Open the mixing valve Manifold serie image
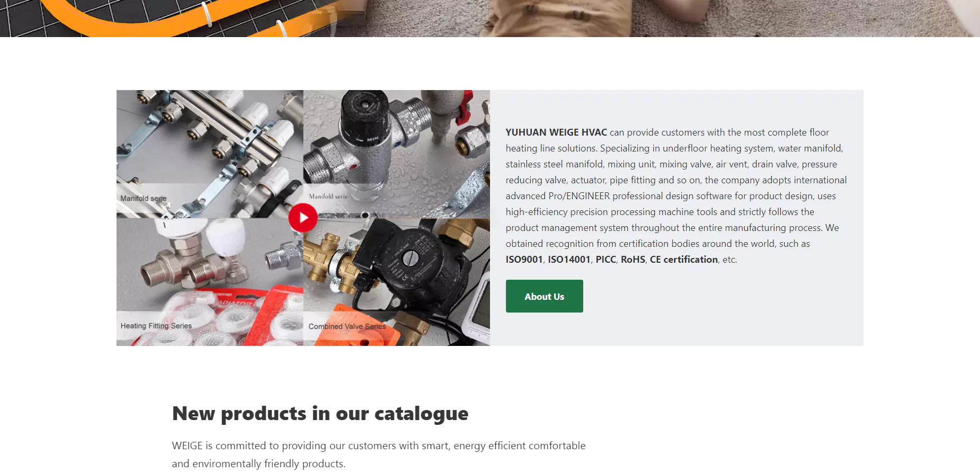 coord(397,154)
